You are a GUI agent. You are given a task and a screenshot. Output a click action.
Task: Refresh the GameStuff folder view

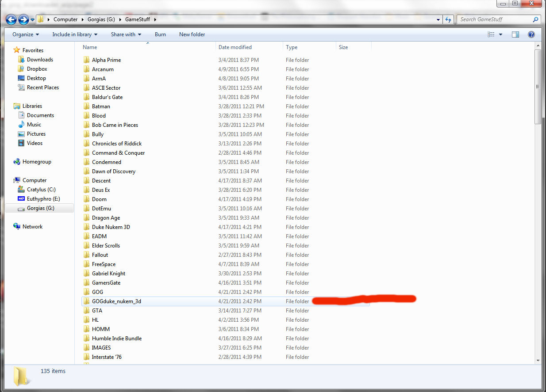448,19
